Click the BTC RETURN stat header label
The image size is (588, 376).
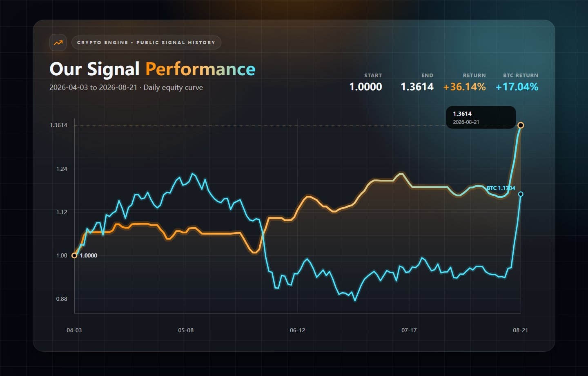pos(521,76)
